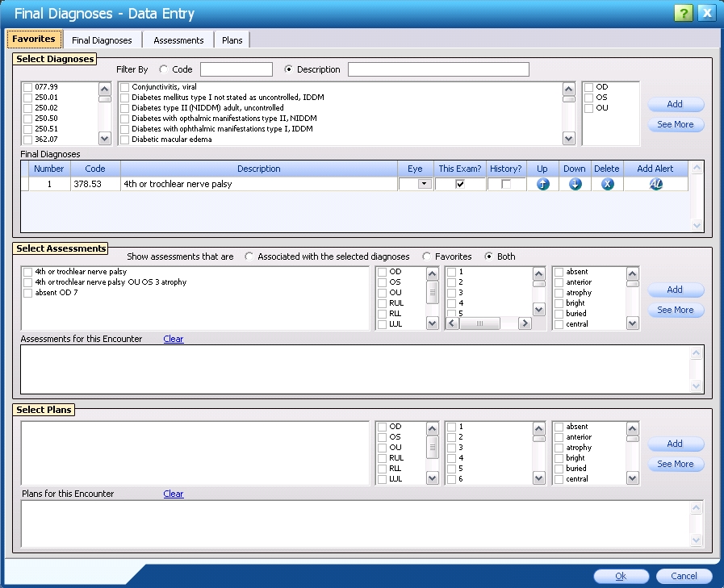Focus the Code filter text field
724x588 pixels.
tap(236, 69)
